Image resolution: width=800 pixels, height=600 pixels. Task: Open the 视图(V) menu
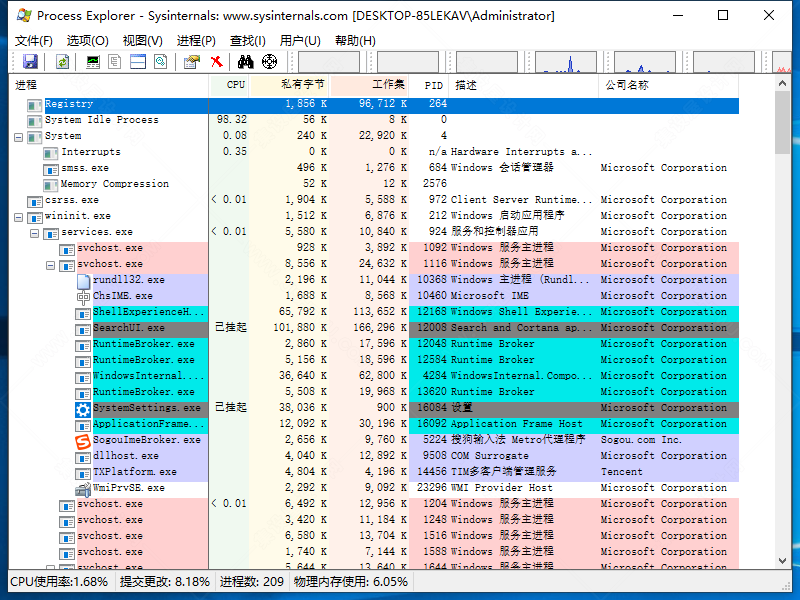click(143, 41)
